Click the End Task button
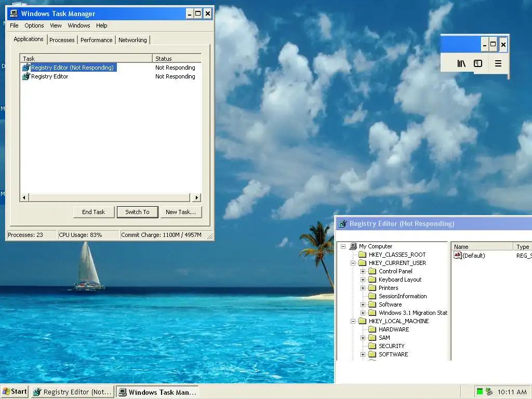Viewport: 532px width, 399px height. click(x=94, y=212)
